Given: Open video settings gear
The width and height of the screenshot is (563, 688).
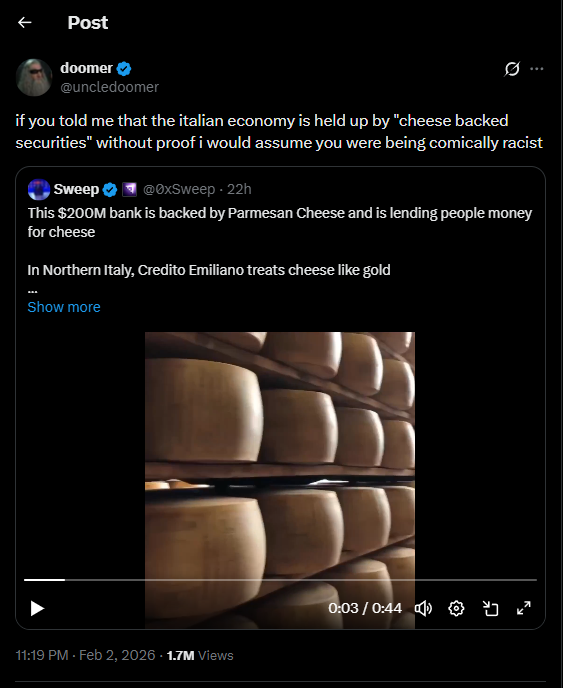Looking at the screenshot, I should tap(456, 609).
